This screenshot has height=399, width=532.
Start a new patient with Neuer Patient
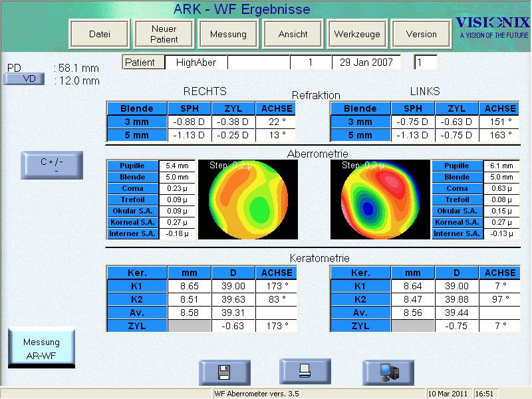click(x=164, y=34)
